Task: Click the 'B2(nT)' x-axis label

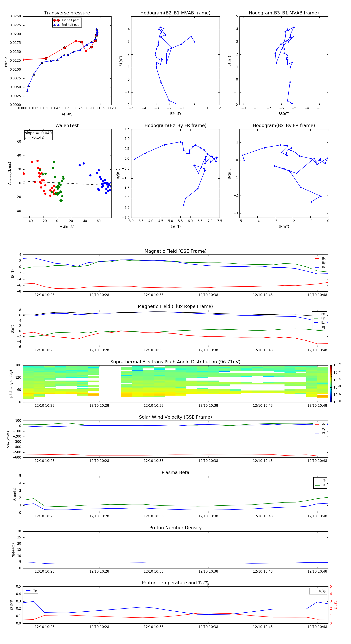Action: pyautogui.click(x=175, y=114)
